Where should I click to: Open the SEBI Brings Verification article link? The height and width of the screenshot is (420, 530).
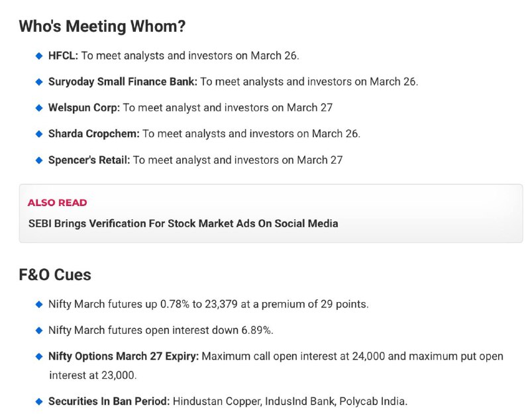[184, 224]
